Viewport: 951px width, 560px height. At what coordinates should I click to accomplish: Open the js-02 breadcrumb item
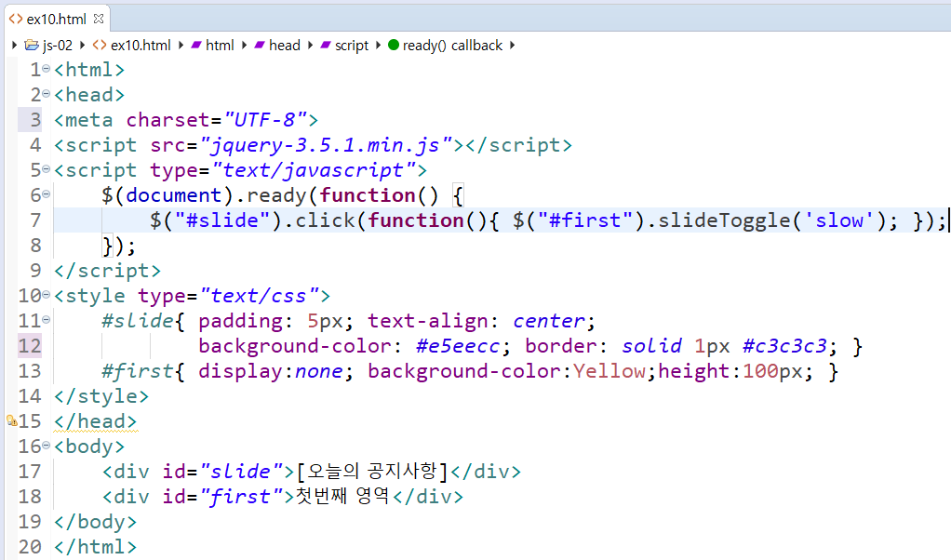click(x=57, y=46)
